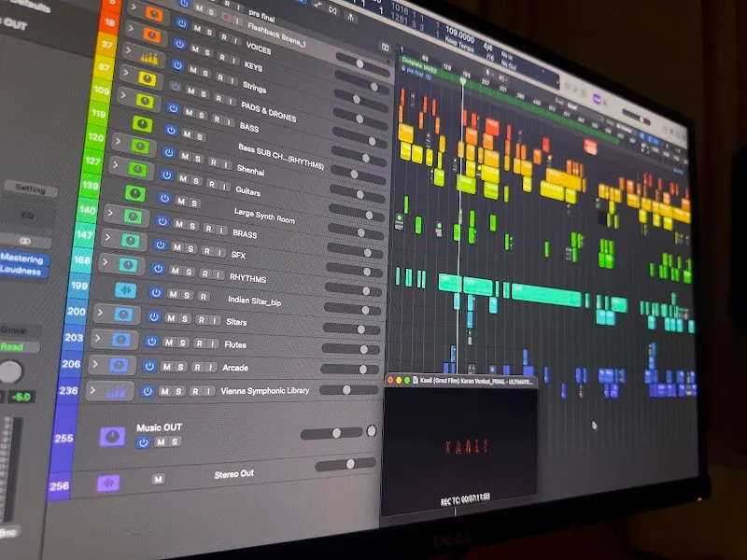Toggle the Music OUT power button
747x560 pixels.
[143, 442]
